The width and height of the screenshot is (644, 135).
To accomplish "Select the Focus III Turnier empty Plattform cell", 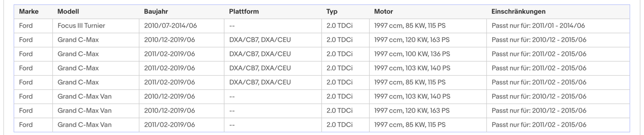I will (273, 26).
